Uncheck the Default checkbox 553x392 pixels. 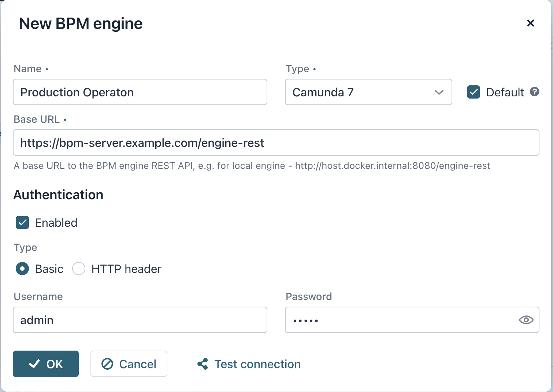click(473, 92)
